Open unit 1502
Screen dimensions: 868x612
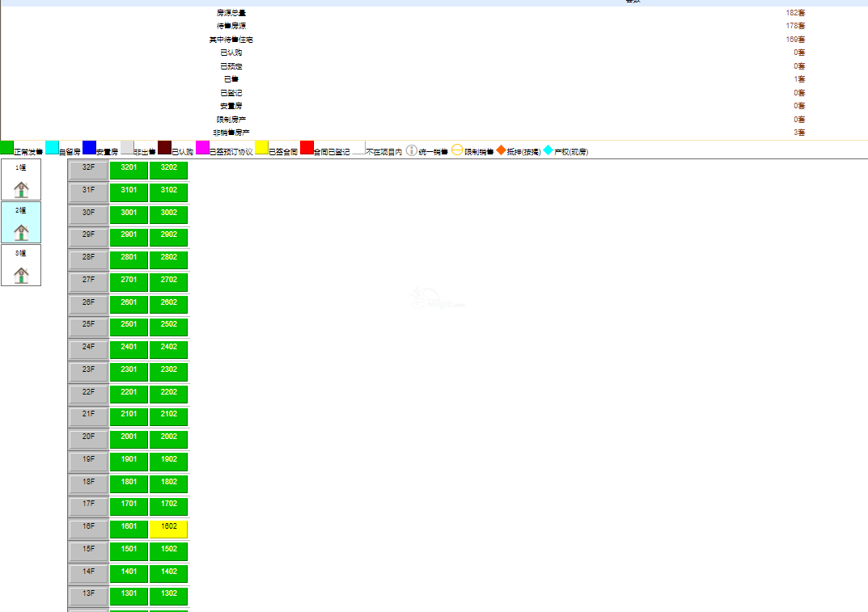169,551
